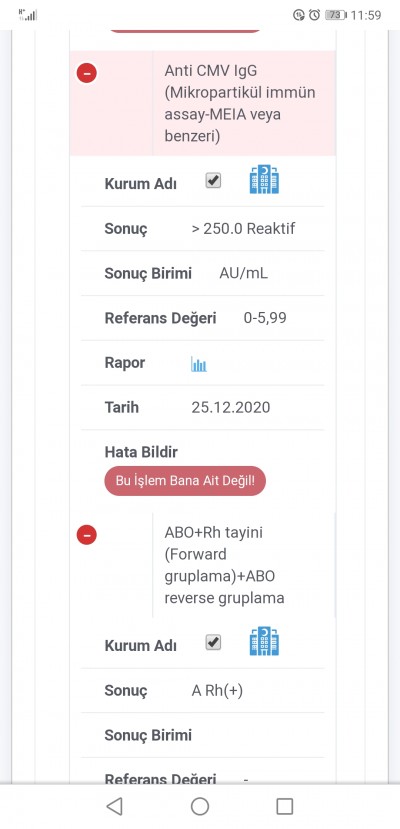Select the ABO+Rh tayini test title text
Image resolution: width=400 pixels, height=829 pixels.
coord(225,565)
